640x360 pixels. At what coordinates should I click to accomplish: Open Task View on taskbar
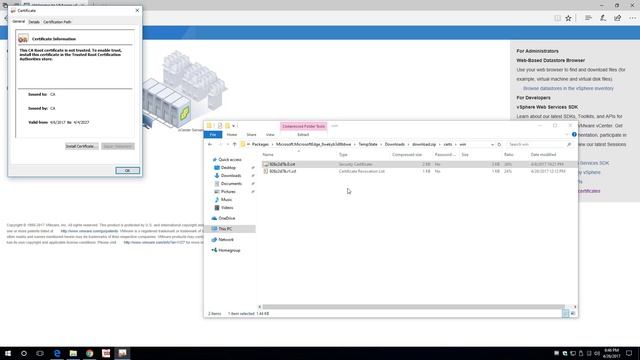[40, 353]
